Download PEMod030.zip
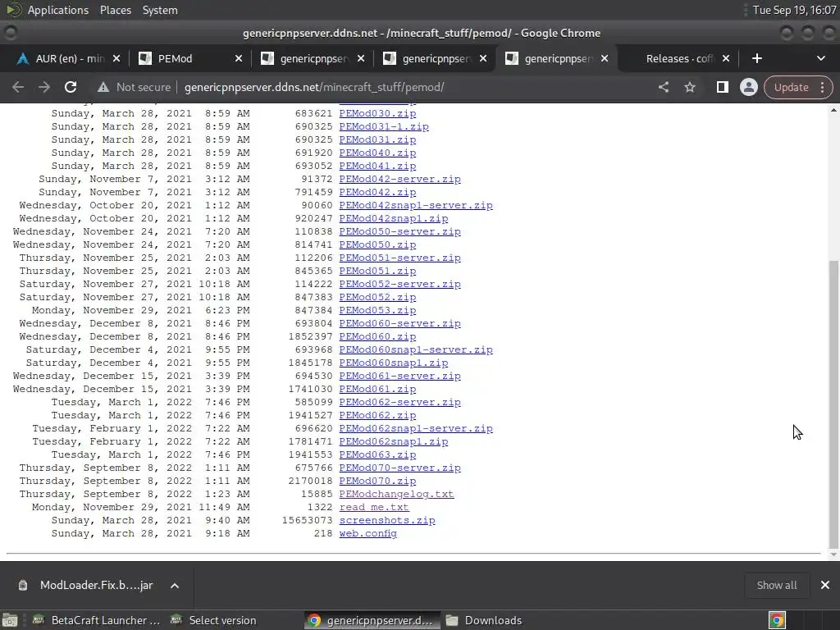 coord(377,113)
